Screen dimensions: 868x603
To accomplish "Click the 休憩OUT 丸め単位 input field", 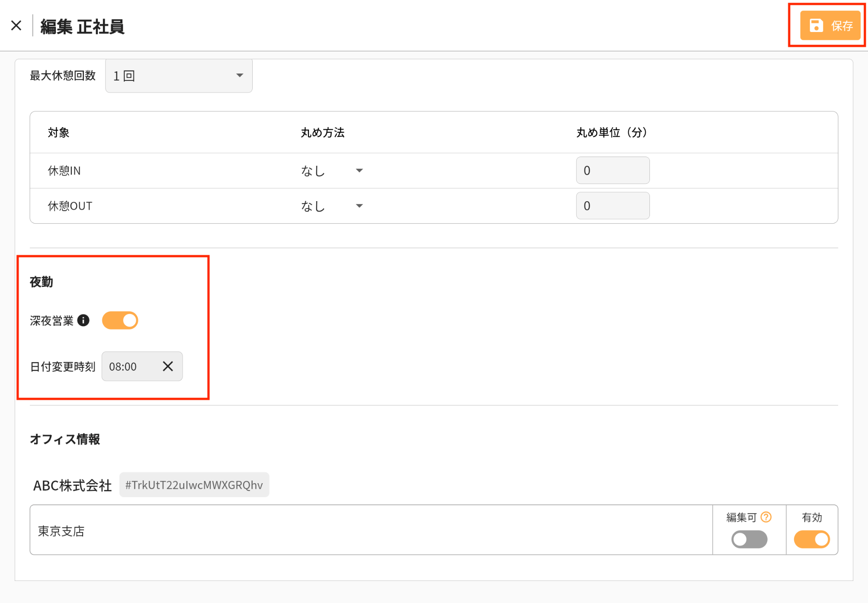I will pos(612,206).
